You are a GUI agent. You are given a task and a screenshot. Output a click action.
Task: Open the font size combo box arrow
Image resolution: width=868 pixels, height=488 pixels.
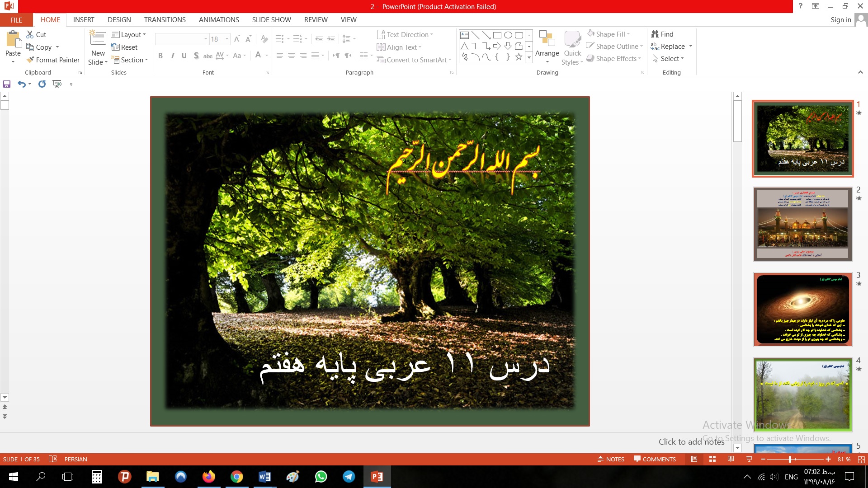pyautogui.click(x=227, y=39)
